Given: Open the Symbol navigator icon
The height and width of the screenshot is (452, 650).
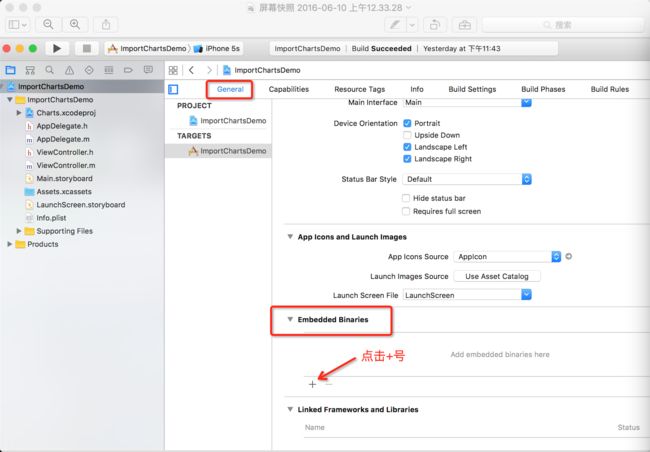Looking at the screenshot, I should point(30,70).
